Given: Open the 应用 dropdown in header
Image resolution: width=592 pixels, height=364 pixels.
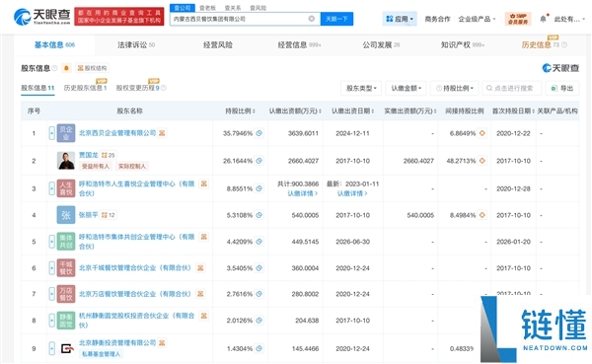Looking at the screenshot, I should (400, 19).
